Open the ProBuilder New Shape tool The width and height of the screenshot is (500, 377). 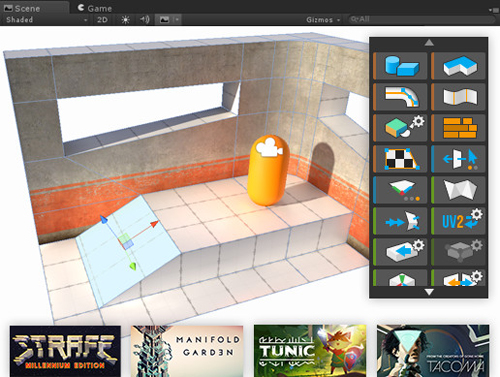coord(400,66)
